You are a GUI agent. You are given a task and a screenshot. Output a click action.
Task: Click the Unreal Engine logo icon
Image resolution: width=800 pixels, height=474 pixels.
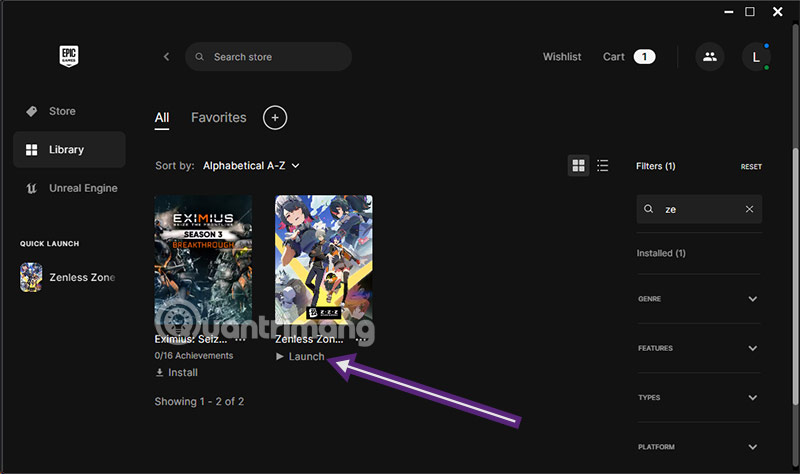32,188
